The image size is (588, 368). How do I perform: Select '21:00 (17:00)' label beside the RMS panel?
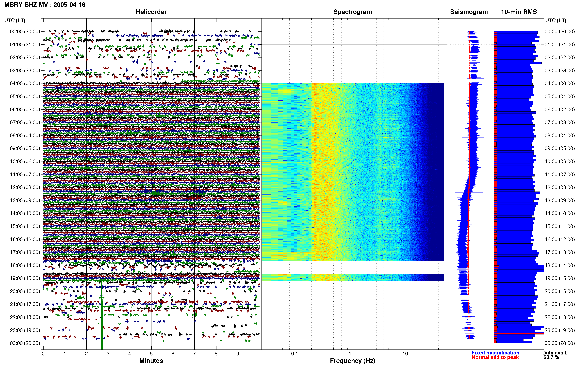tap(560, 304)
